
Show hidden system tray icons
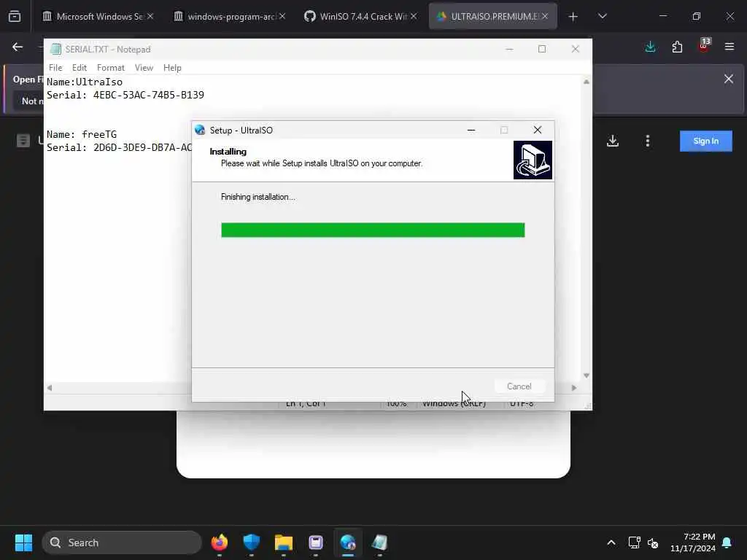(x=611, y=542)
